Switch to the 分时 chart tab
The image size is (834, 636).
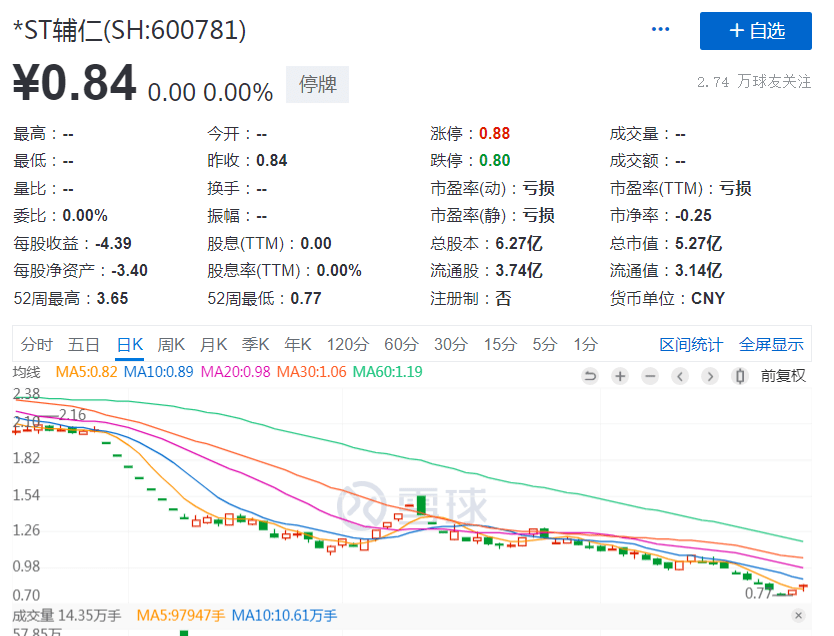tap(37, 345)
